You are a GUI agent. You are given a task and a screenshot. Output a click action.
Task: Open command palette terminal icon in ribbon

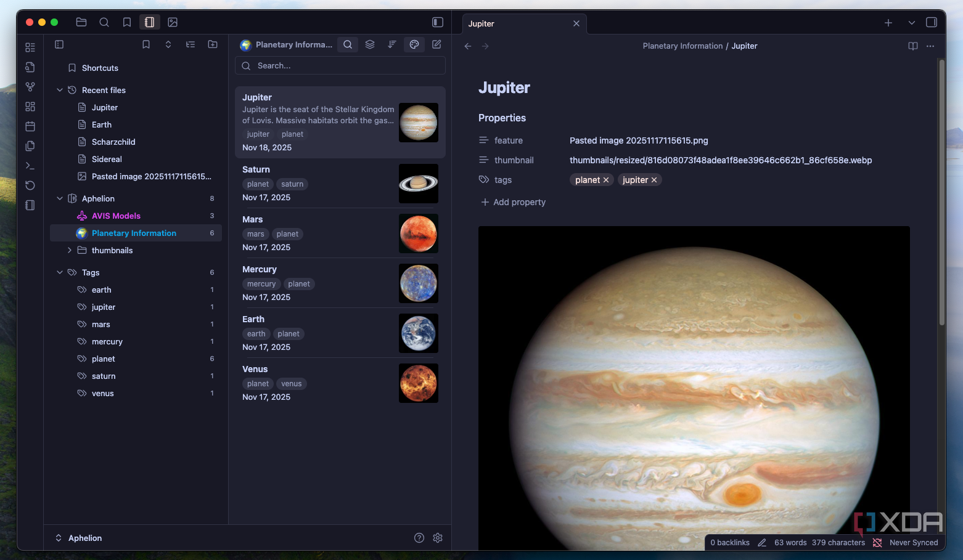coord(30,166)
